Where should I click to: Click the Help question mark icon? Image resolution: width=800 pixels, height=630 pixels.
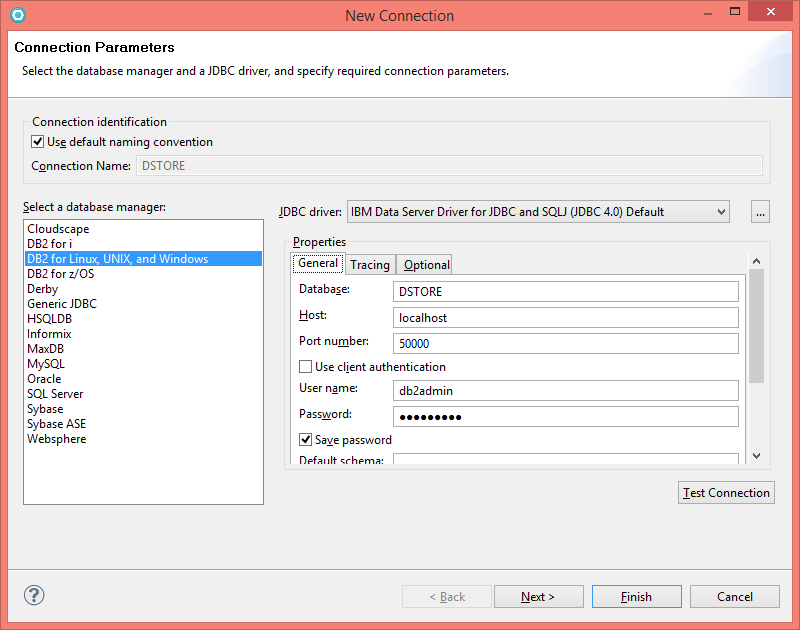click(x=33, y=595)
